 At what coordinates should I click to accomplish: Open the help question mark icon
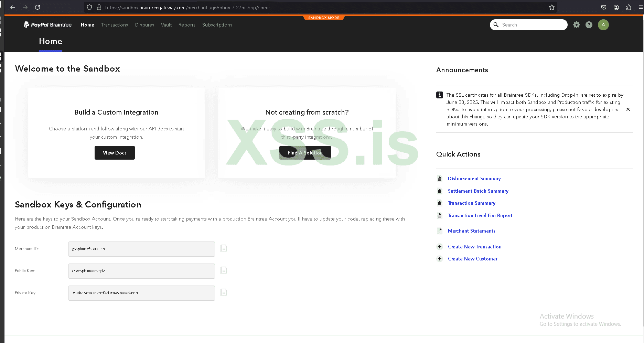589,25
